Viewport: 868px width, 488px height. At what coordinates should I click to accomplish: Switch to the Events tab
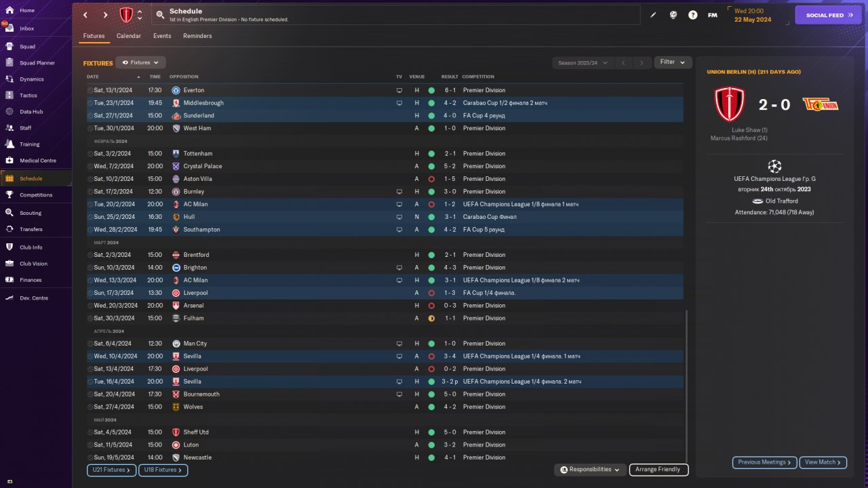(162, 36)
